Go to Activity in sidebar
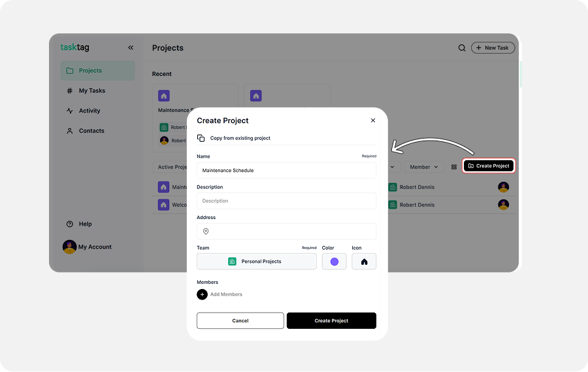Viewport: 588px width, 372px height. [90, 111]
